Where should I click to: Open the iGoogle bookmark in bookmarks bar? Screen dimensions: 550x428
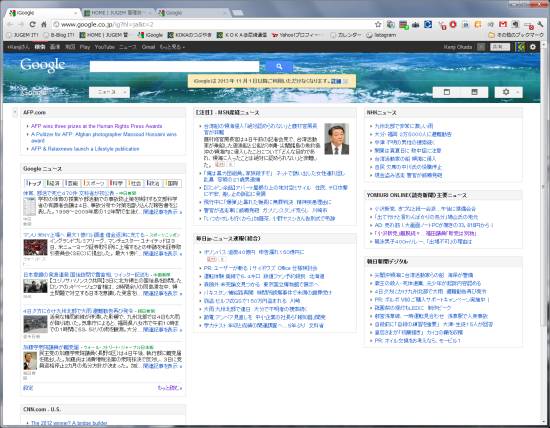[x=150, y=35]
